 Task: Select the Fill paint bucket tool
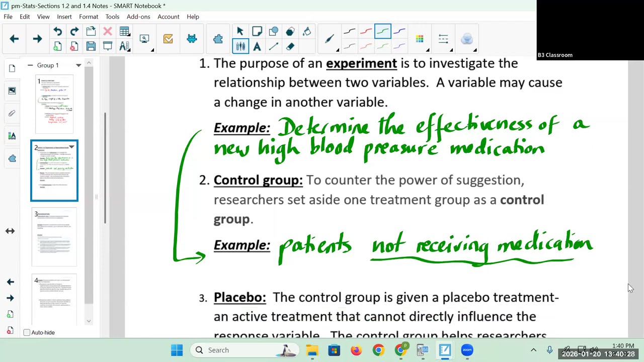click(306, 32)
